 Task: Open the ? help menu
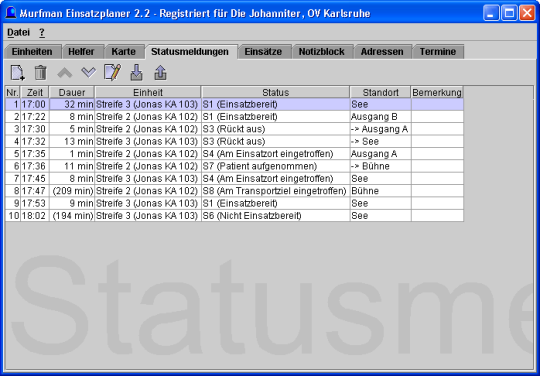42,32
